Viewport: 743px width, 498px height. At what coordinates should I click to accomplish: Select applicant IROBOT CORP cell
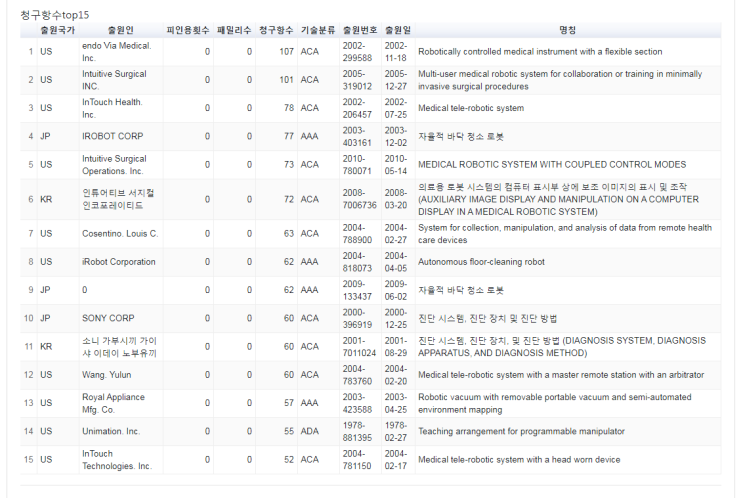point(112,136)
